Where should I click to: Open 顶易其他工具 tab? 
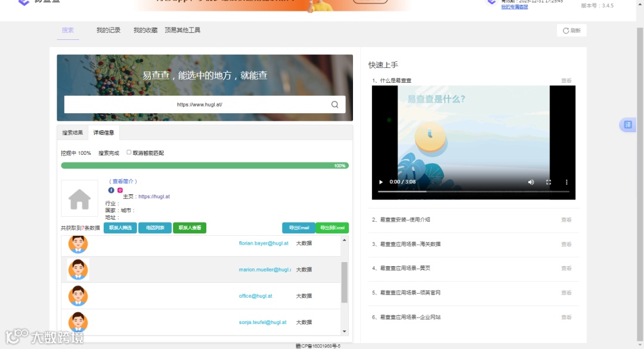[182, 30]
